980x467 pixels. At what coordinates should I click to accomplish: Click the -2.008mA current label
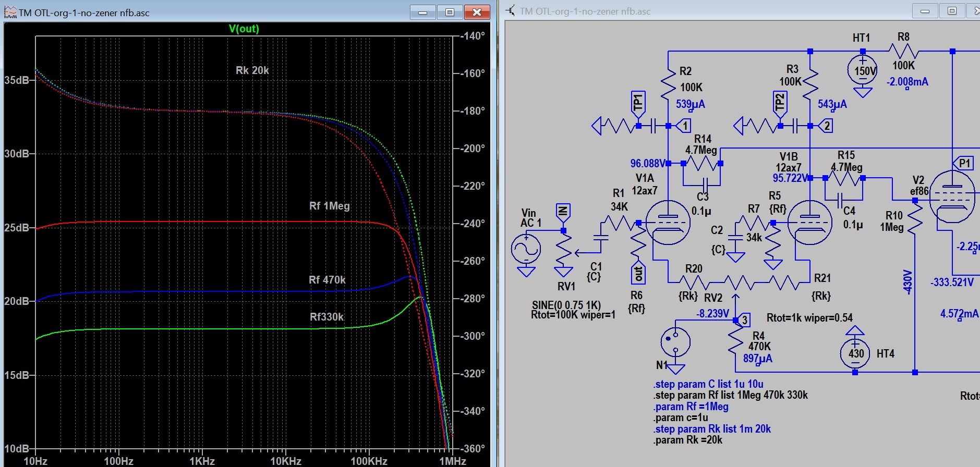pyautogui.click(x=908, y=82)
